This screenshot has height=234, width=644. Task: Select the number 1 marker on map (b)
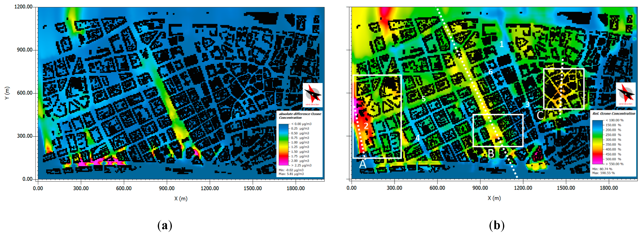tap(501, 44)
